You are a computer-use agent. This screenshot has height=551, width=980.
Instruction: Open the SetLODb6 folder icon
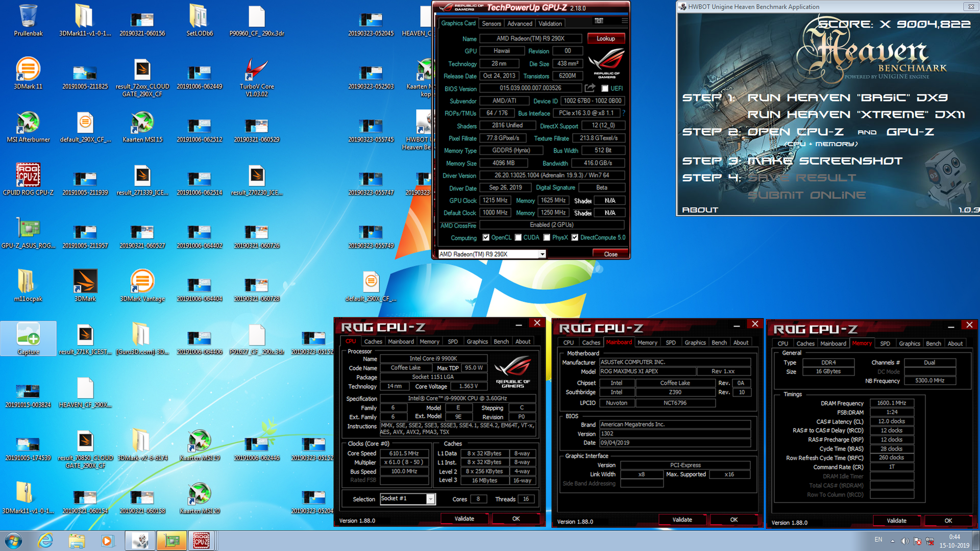[200, 20]
